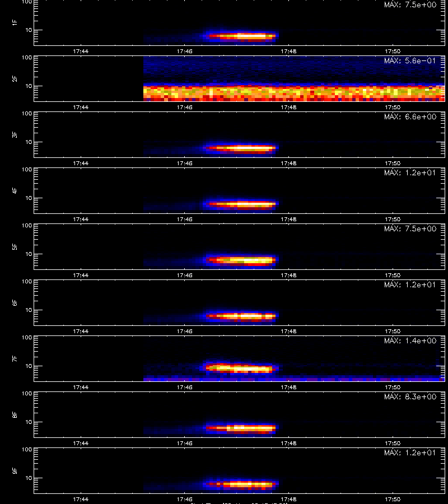Click the bright burst in the 1F spectrogram
This screenshot has width=448, height=504.
[241, 36]
